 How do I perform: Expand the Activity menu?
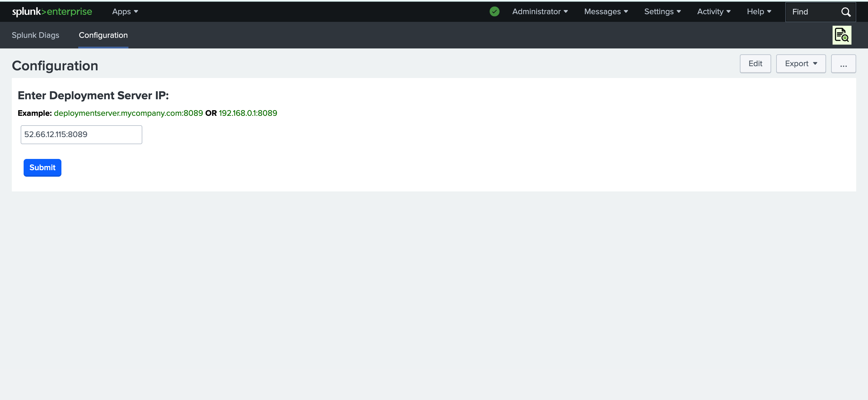coord(714,12)
